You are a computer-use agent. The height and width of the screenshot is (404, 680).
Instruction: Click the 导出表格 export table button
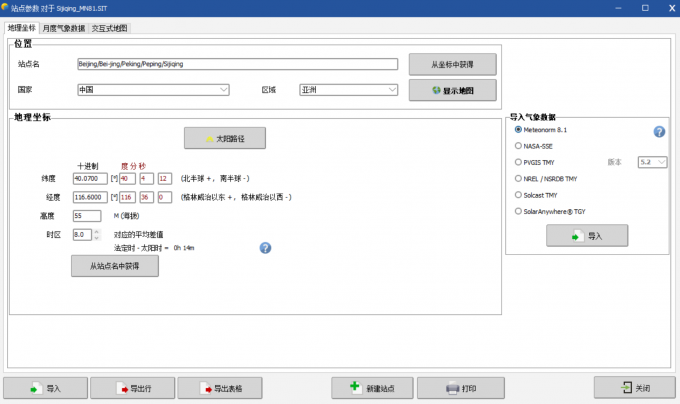click(220, 388)
